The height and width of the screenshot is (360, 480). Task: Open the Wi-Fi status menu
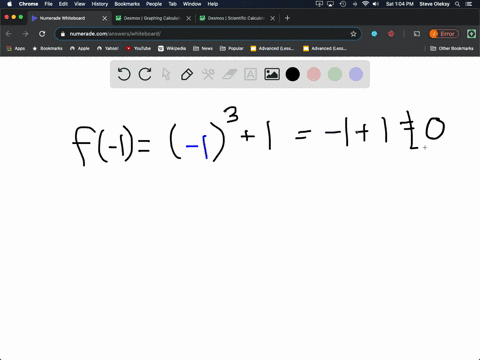(x=365, y=4)
